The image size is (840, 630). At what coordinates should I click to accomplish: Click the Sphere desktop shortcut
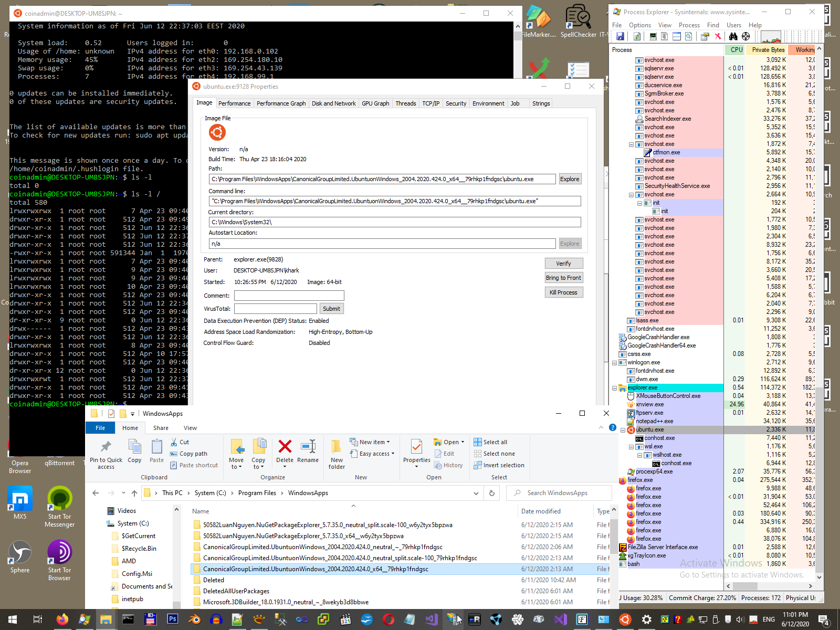(x=20, y=556)
